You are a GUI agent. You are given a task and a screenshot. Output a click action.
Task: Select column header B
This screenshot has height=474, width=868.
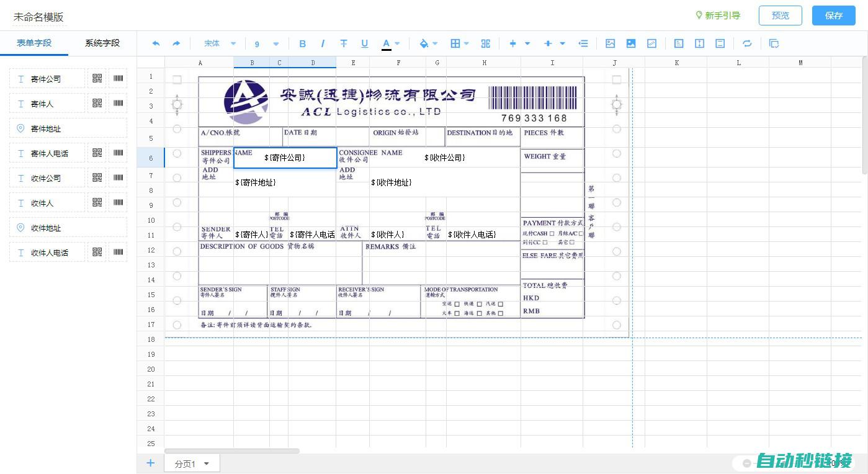click(252, 63)
